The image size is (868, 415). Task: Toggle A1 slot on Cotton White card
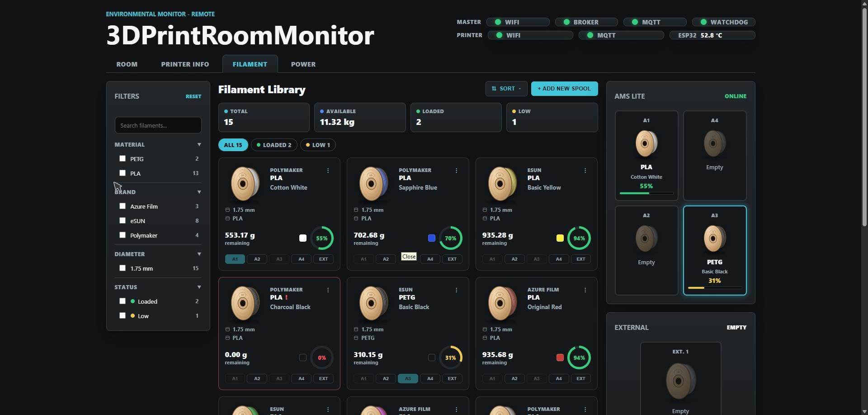235,259
